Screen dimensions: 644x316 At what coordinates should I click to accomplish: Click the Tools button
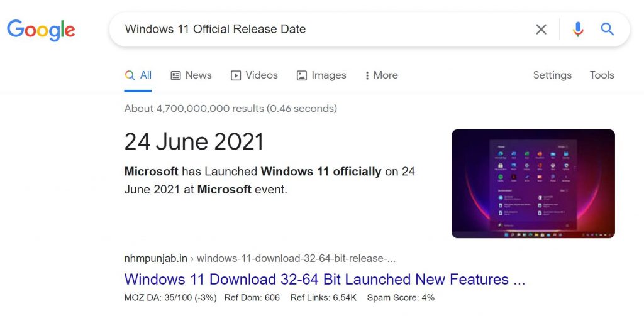coord(601,75)
